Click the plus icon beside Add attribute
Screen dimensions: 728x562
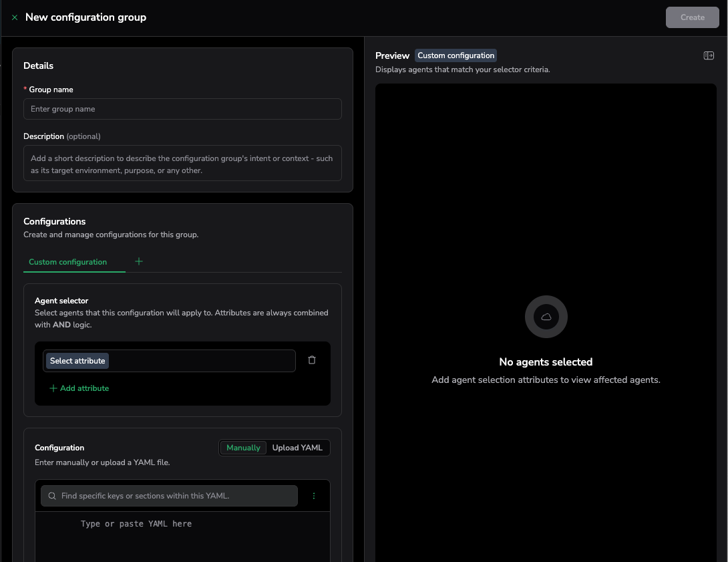coord(53,388)
